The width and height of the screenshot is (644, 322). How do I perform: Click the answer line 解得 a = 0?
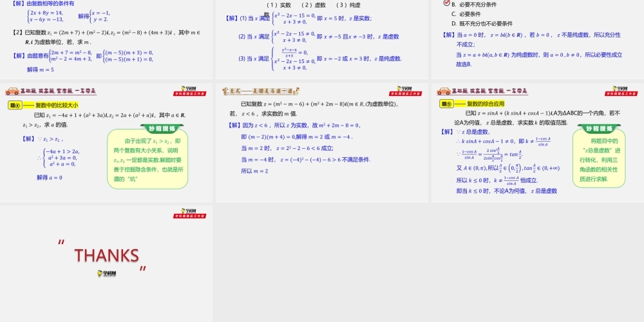(50, 178)
